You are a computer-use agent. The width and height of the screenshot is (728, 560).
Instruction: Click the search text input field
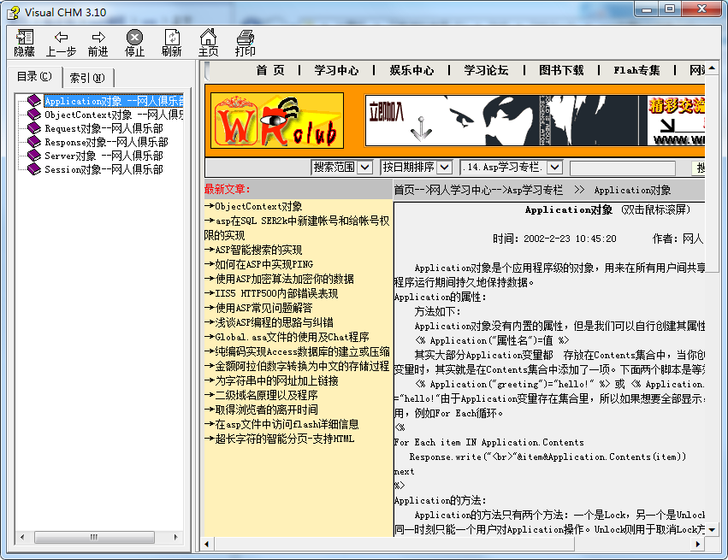coord(622,168)
